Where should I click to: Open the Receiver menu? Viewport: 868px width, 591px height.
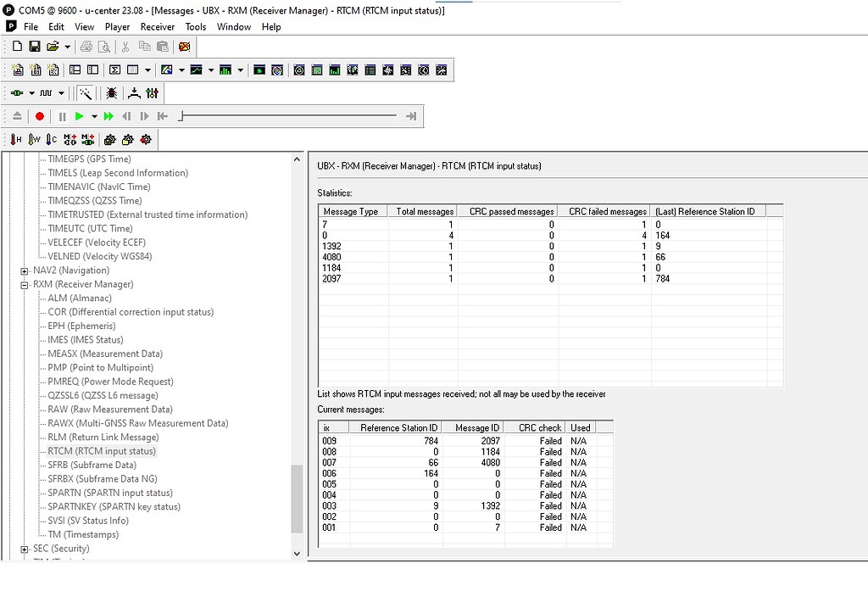coord(157,26)
